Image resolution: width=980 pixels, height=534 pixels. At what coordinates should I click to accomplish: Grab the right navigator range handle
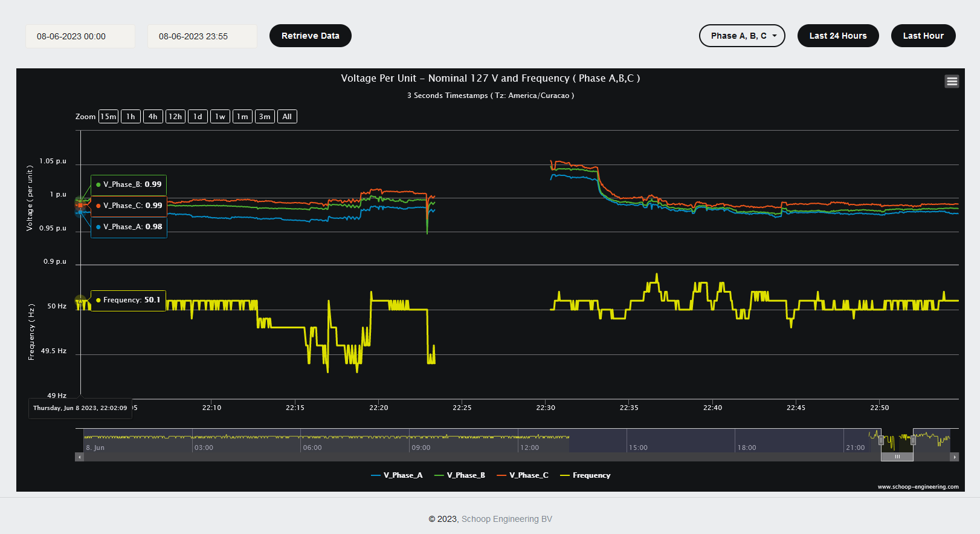point(913,440)
